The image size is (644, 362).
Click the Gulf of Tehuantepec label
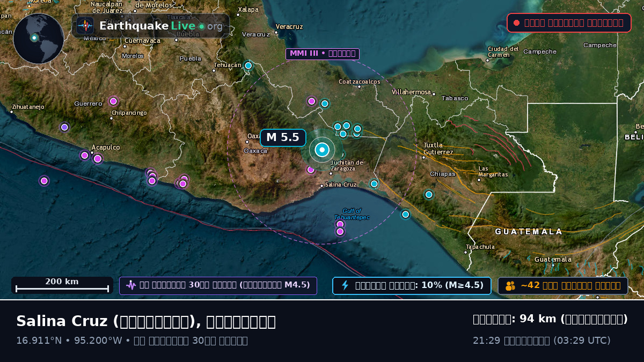point(352,214)
